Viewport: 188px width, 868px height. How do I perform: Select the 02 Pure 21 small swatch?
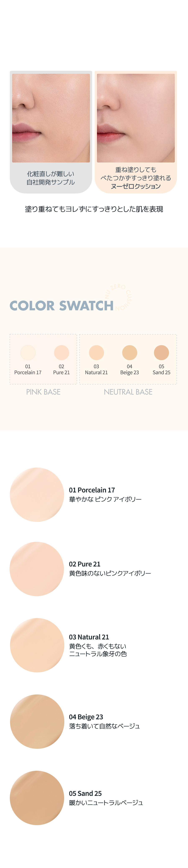(x=62, y=353)
